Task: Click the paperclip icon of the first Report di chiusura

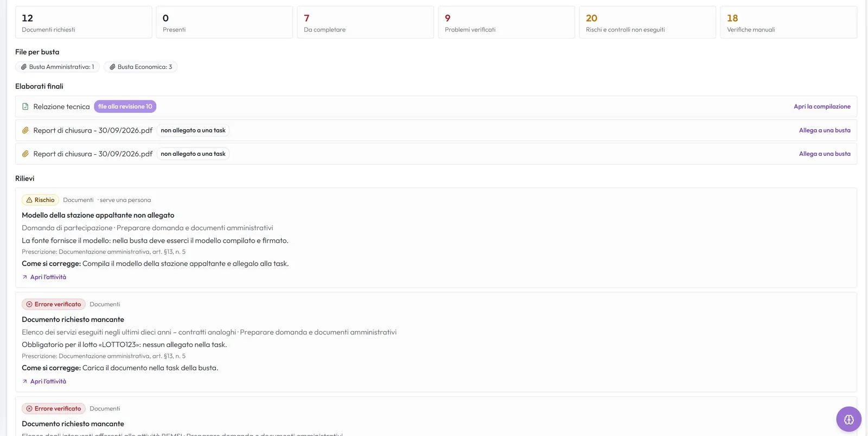Action: [25, 130]
